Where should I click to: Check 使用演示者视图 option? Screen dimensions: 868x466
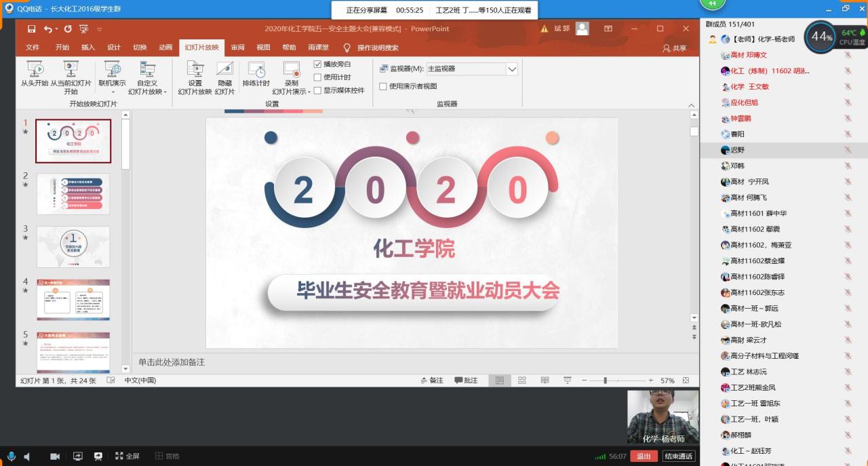(382, 87)
